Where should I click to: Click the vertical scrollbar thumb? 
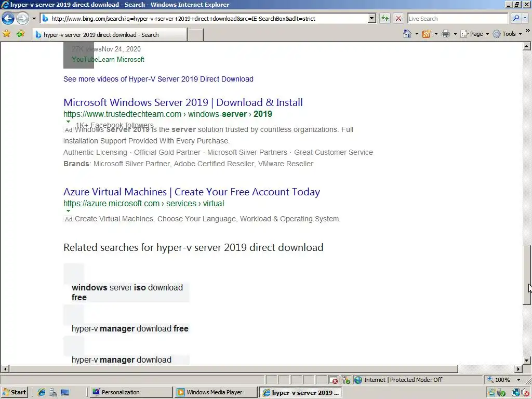point(527,275)
